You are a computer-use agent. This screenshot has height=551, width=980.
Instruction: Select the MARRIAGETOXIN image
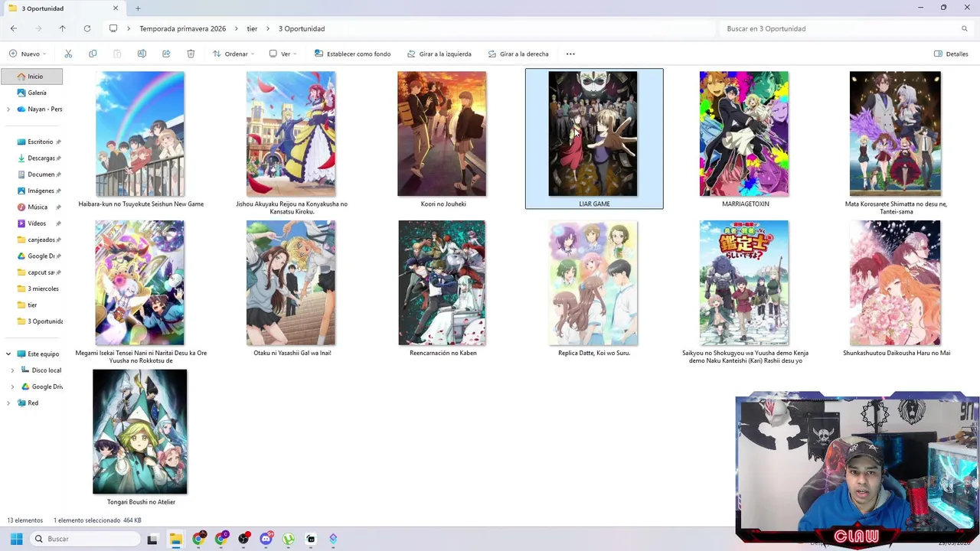coord(743,134)
